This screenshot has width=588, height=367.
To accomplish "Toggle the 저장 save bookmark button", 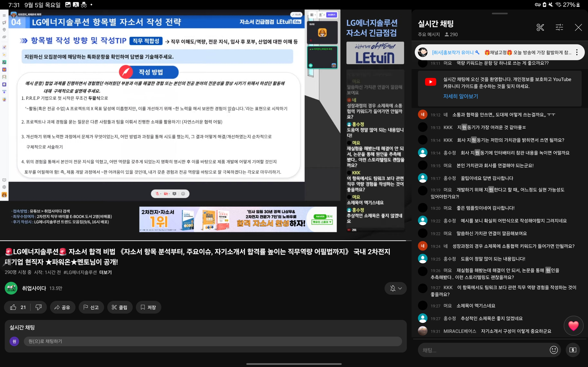I will (x=148, y=307).
